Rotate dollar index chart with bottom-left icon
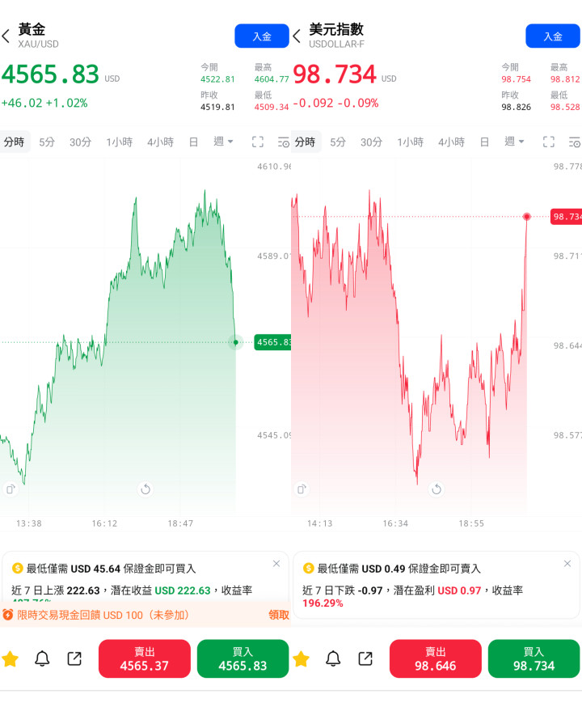The height and width of the screenshot is (728, 582). click(x=302, y=489)
